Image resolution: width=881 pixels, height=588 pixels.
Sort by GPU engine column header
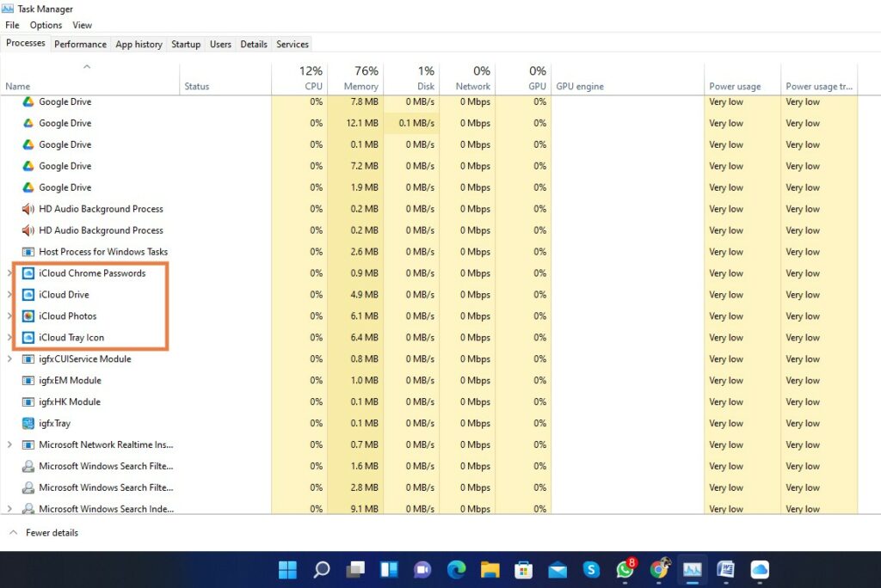click(x=627, y=79)
